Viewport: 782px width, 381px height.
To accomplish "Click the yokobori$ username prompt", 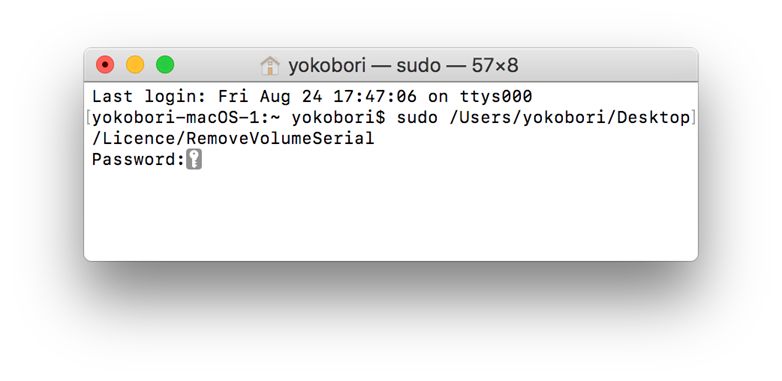I will point(339,119).
